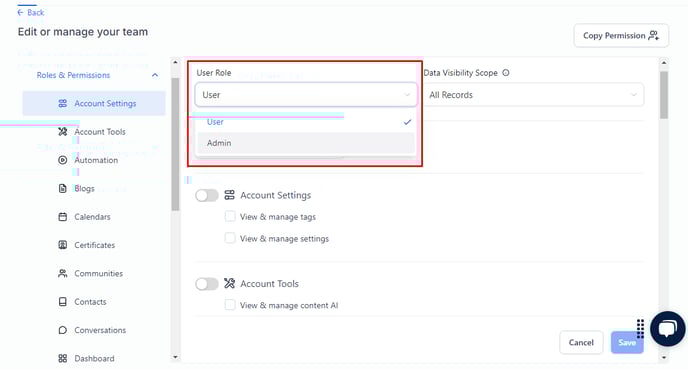Collapse the Roles & Permissions section
The width and height of the screenshot is (688, 369).
pyautogui.click(x=155, y=75)
